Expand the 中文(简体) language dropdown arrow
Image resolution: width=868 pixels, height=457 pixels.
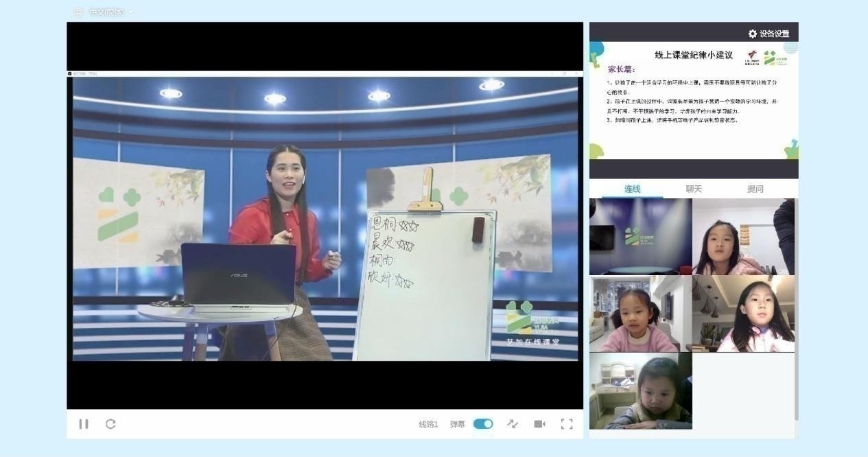coord(131,12)
